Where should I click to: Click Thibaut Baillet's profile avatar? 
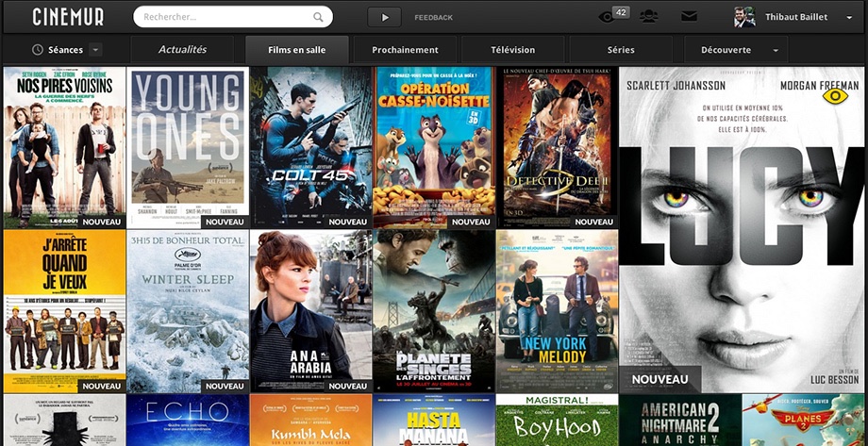point(744,17)
